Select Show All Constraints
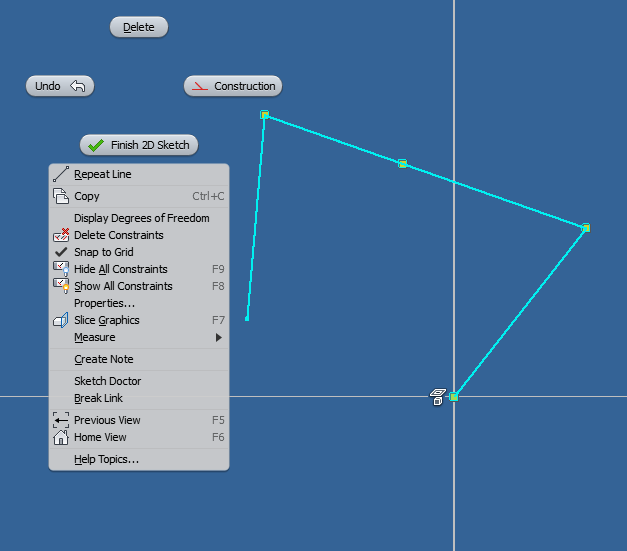This screenshot has height=551, width=627. (x=139, y=286)
